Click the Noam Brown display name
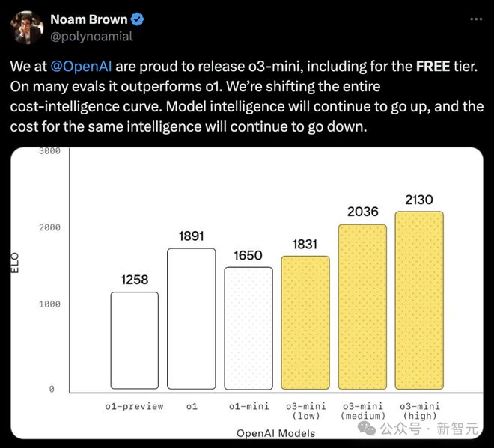The width and height of the screenshot is (494, 448). coord(89,19)
